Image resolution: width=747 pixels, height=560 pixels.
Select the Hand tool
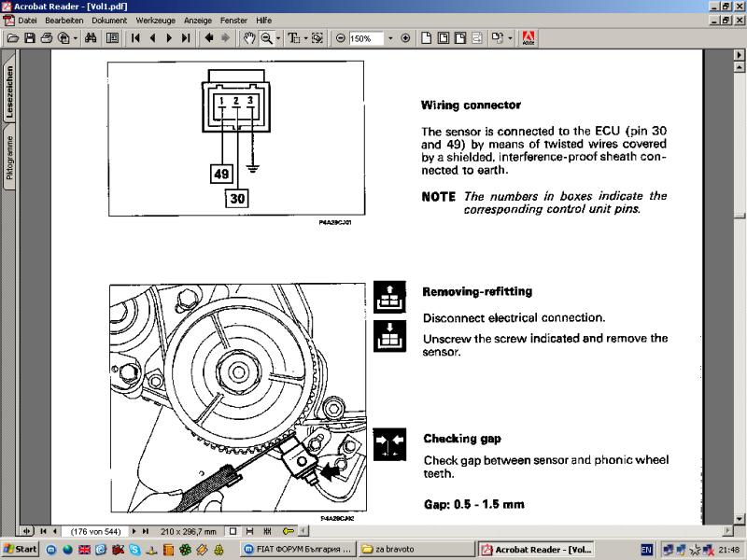(249, 38)
